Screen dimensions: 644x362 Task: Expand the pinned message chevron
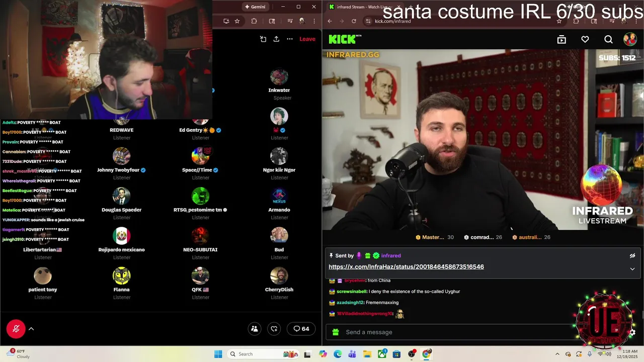(632, 269)
